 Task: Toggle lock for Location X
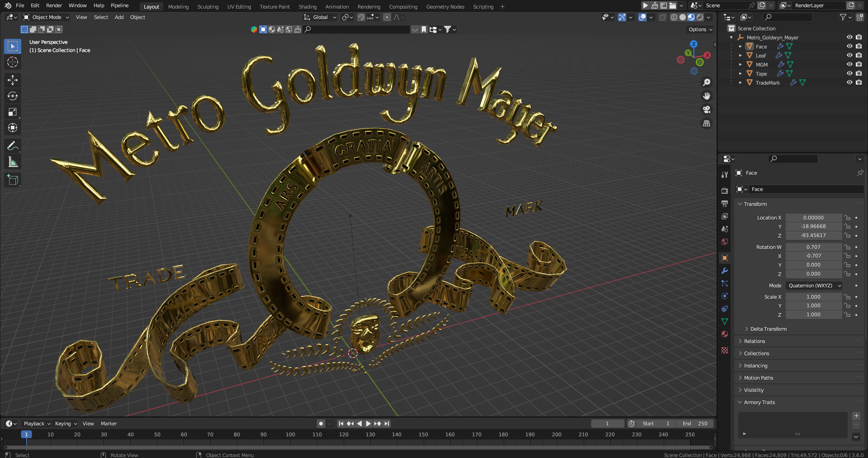click(x=848, y=218)
